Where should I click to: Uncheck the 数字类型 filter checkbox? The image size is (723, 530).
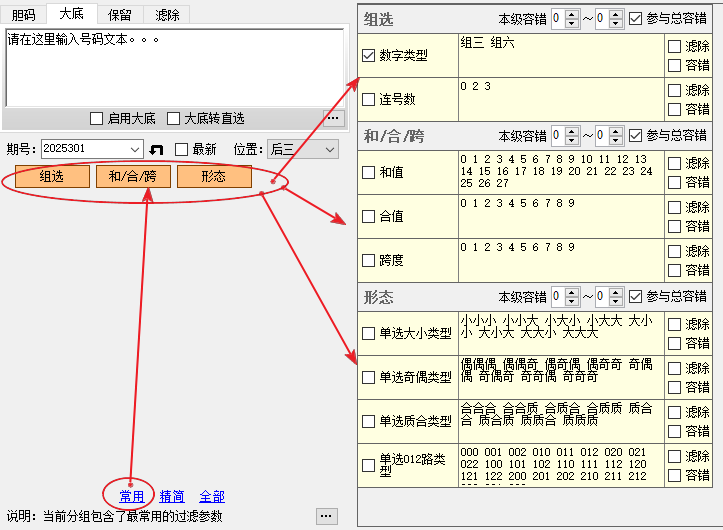click(368, 56)
